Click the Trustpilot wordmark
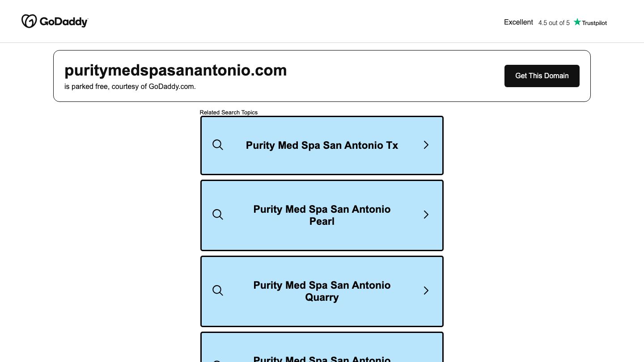The height and width of the screenshot is (362, 644). click(595, 22)
